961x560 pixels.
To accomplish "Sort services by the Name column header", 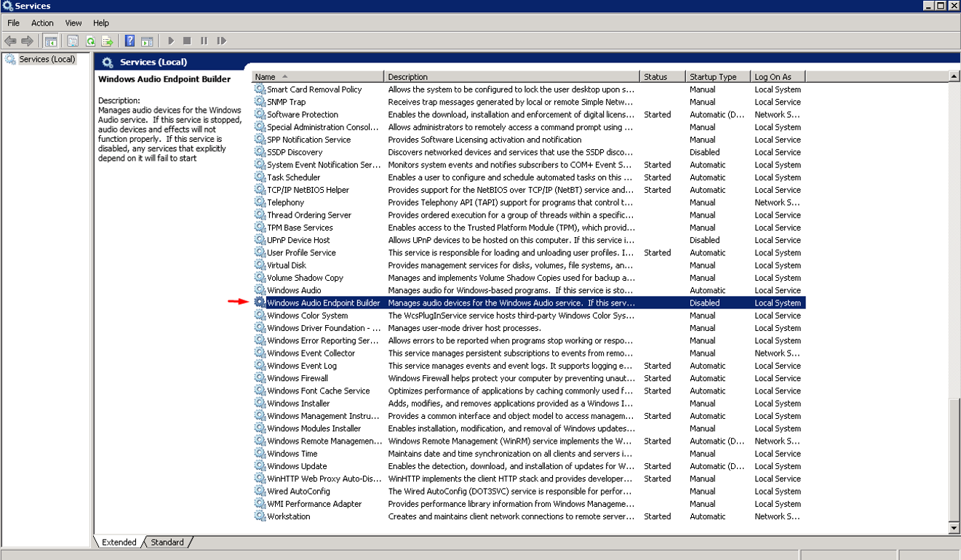I will click(x=317, y=76).
